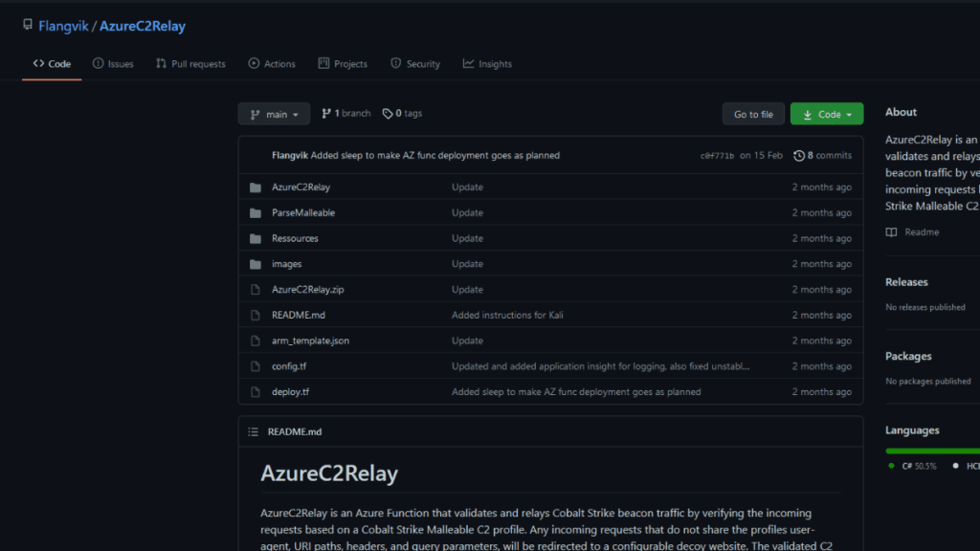
Task: Click the file icon for AzureC2Relay.zip
Action: [255, 289]
